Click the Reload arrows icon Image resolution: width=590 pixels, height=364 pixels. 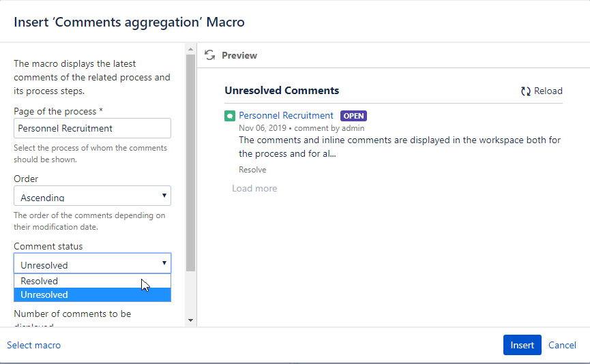pos(526,91)
